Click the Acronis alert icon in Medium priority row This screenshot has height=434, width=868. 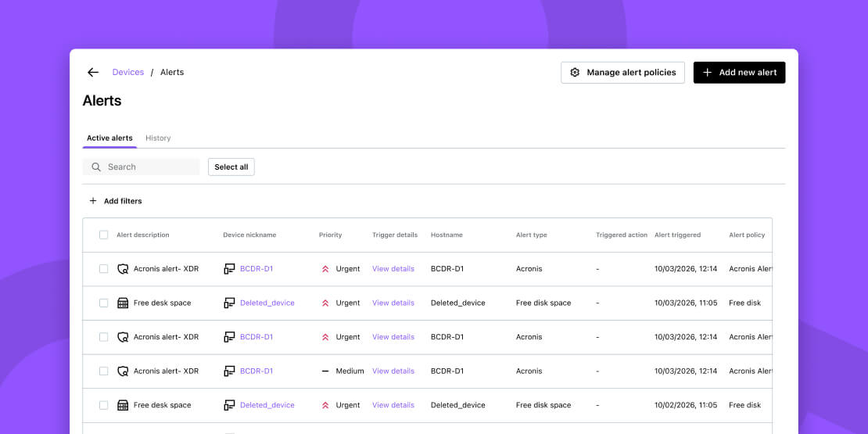coord(123,371)
